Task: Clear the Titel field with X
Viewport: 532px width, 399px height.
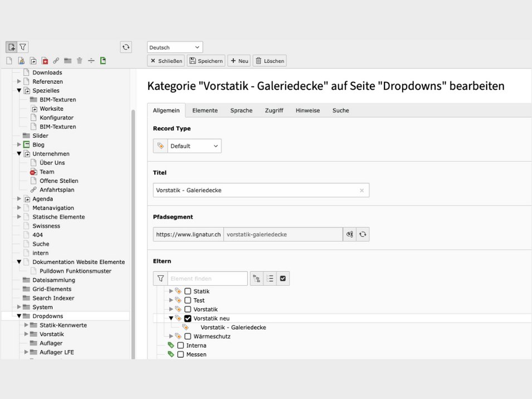Action: click(362, 191)
